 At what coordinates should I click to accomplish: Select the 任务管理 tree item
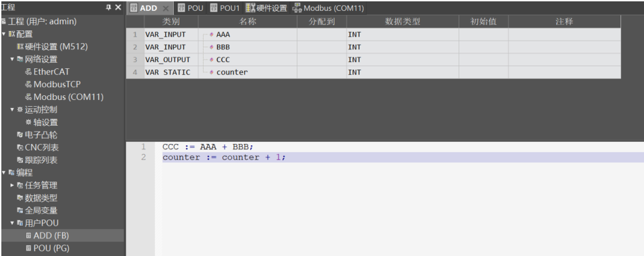click(41, 185)
